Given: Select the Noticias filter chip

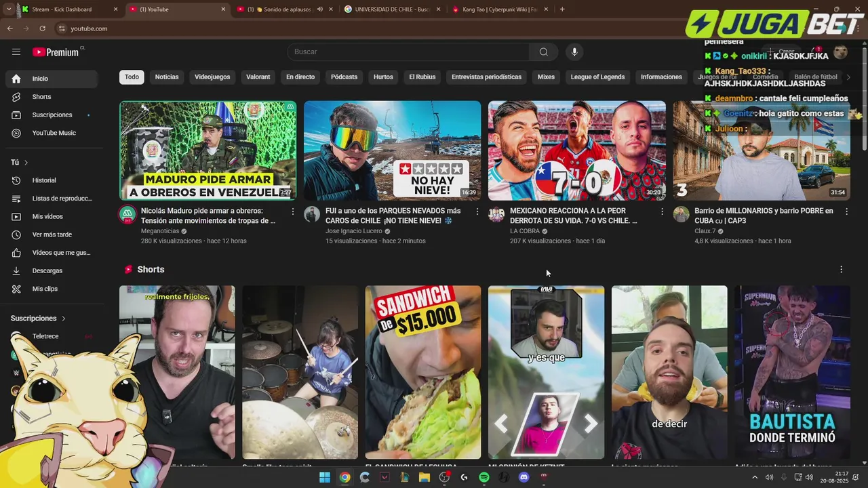Looking at the screenshot, I should click(x=167, y=77).
